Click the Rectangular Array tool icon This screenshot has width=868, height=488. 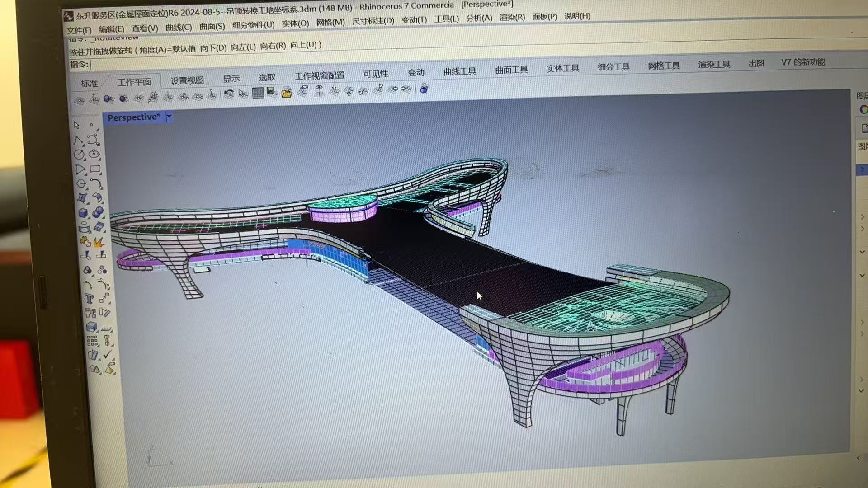[x=92, y=341]
